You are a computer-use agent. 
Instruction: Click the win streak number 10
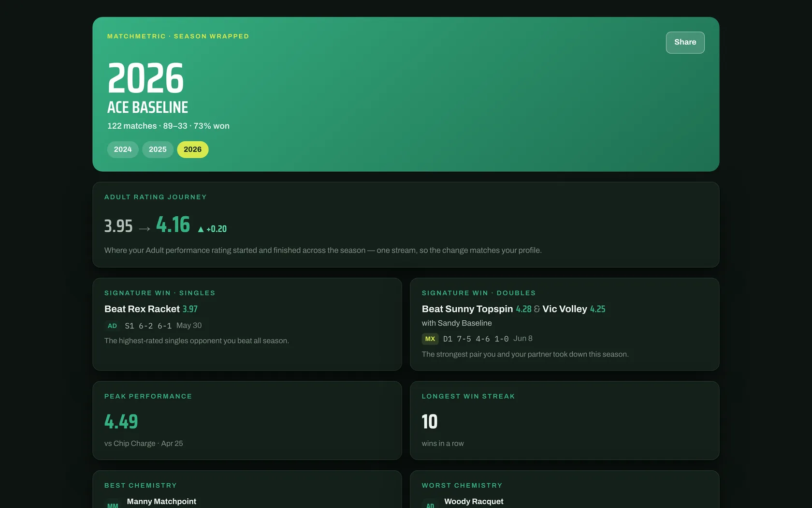(430, 422)
